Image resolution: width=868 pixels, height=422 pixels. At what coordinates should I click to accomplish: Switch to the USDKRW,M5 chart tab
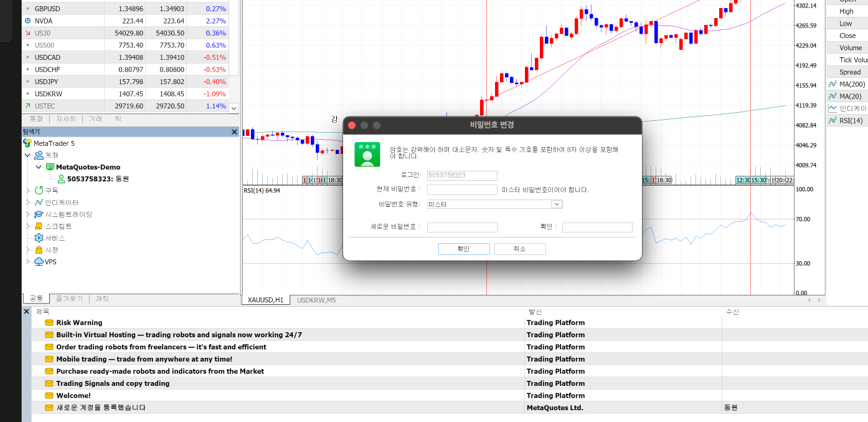(316, 300)
